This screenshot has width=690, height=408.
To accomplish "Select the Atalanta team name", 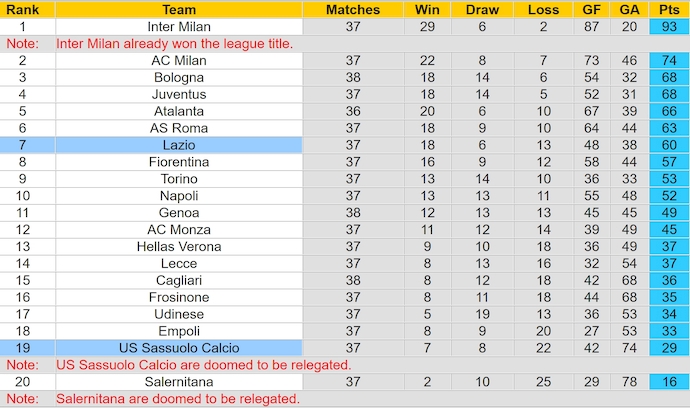I will pyautogui.click(x=179, y=111).
